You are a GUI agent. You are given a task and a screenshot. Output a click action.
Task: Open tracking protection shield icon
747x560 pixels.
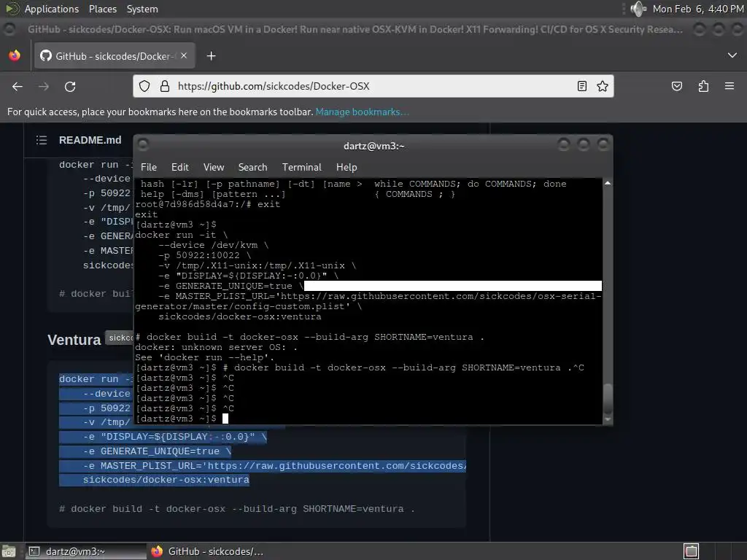144,86
